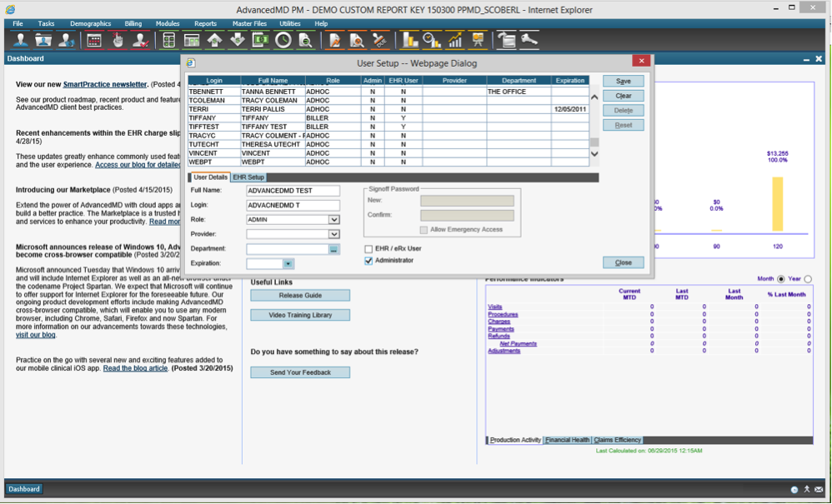Open the File menu
Screen dimensions: 832x504
pos(18,24)
